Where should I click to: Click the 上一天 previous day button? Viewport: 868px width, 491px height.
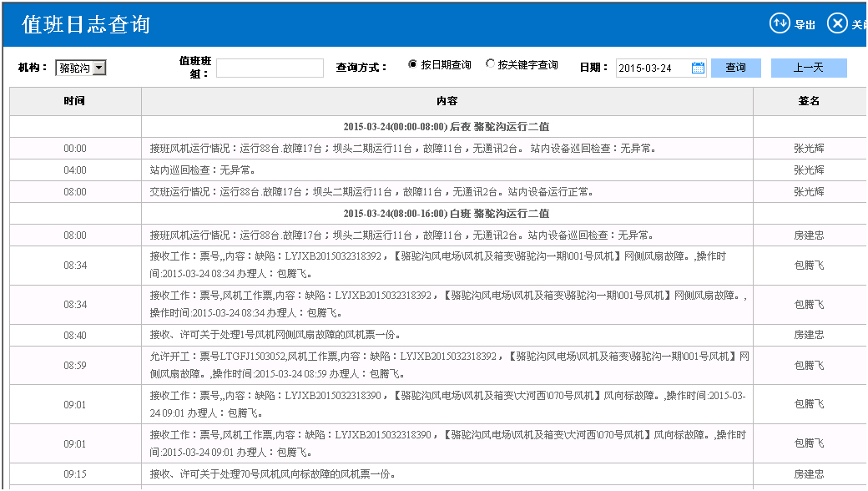(808, 68)
